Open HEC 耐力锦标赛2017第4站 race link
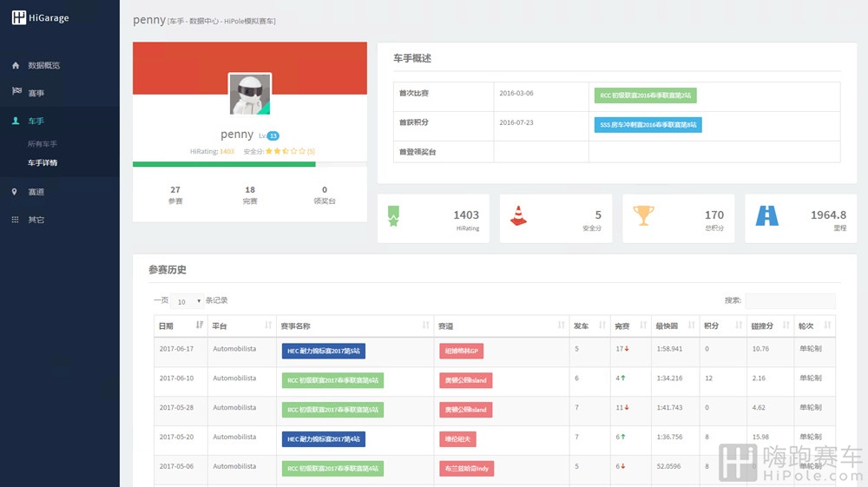 (323, 439)
